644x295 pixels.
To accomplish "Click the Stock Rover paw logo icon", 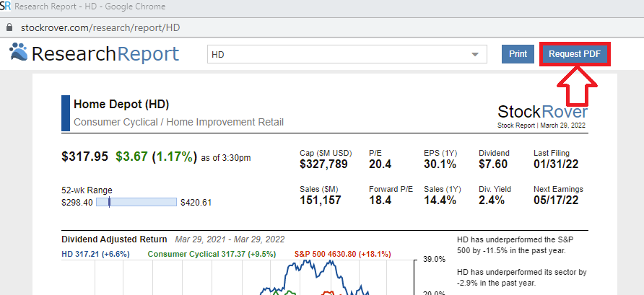I will click(18, 53).
